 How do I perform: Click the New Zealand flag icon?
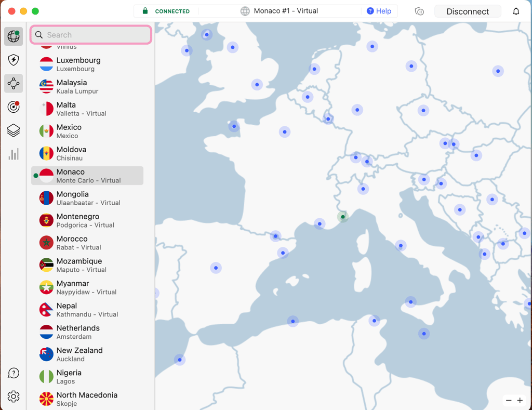[46, 354]
